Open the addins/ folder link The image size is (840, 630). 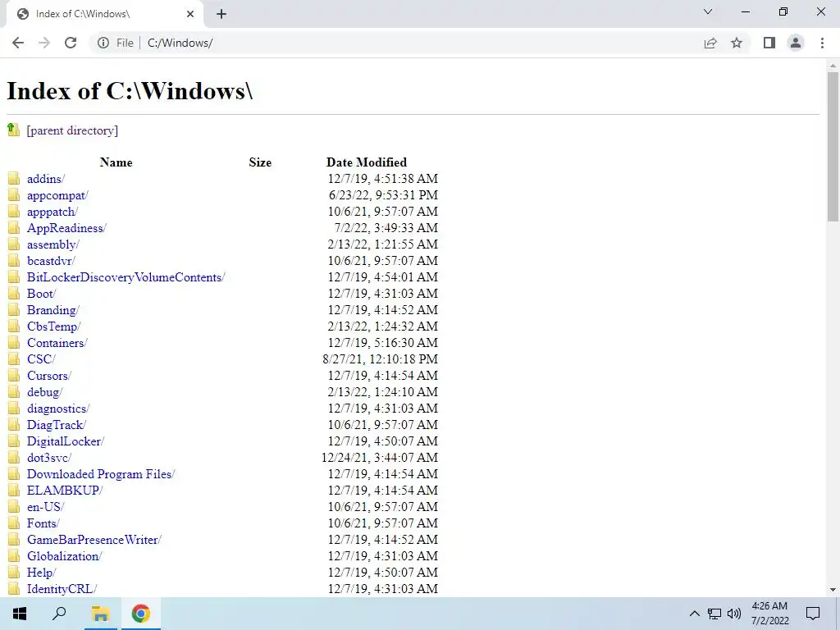[x=46, y=179]
